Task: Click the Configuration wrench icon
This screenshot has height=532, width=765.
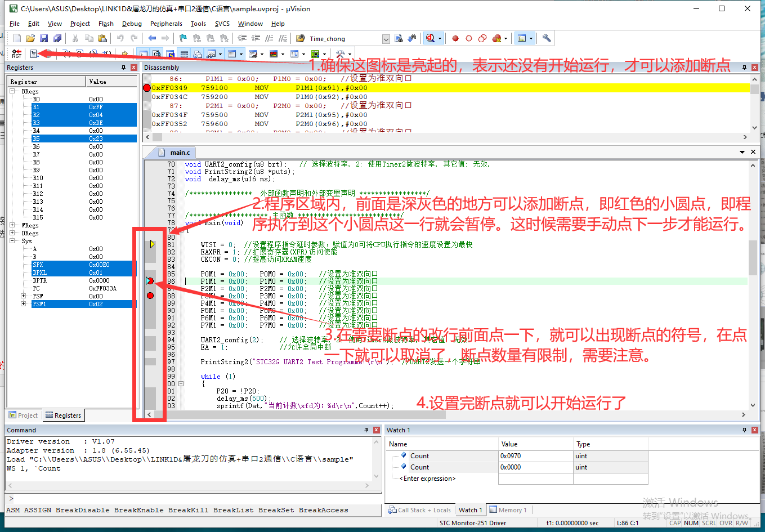Action: click(546, 38)
